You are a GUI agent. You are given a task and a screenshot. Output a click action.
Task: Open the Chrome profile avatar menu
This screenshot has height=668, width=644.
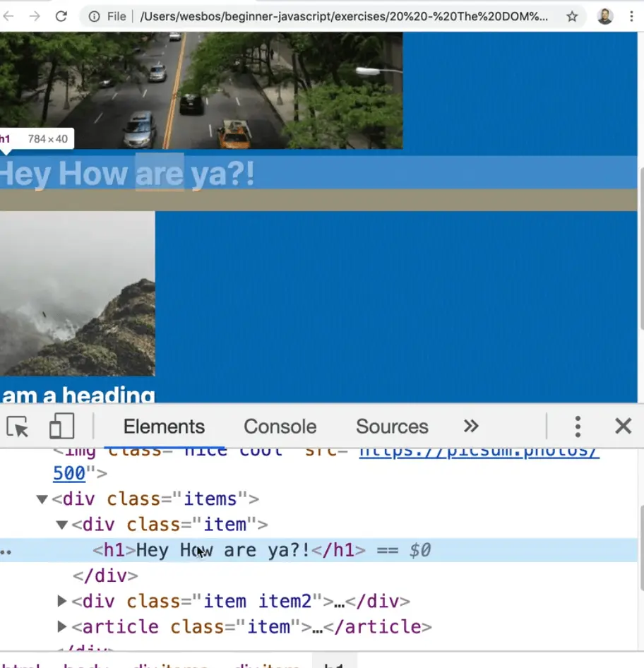(604, 16)
